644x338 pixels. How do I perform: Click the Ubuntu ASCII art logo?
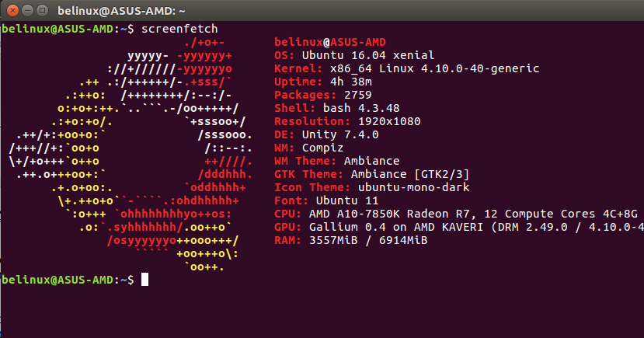131,155
